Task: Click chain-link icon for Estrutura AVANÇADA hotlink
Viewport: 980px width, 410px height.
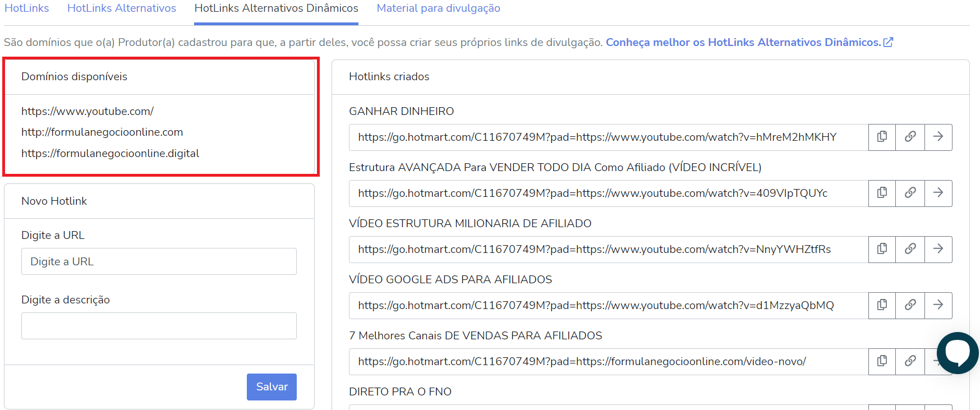Action: tap(910, 193)
